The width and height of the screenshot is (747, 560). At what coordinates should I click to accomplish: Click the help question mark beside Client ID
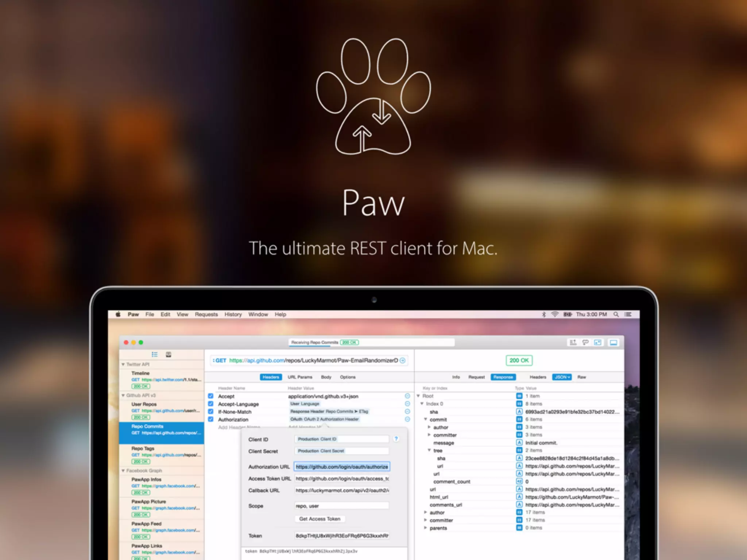coord(396,439)
